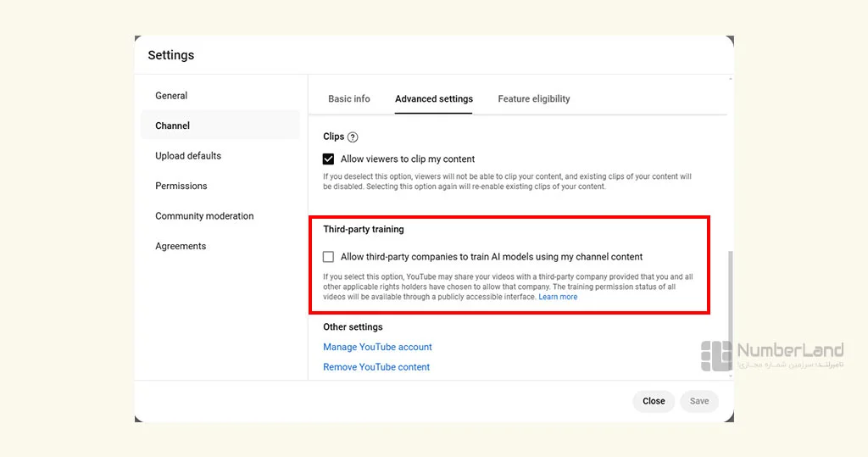Open Remove YouTube content link
The height and width of the screenshot is (457, 868).
coord(376,367)
